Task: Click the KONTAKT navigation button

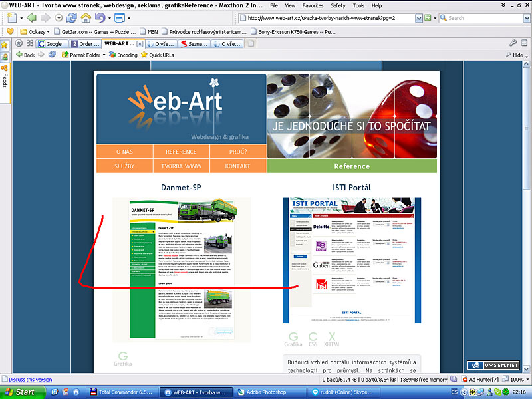Action: [x=238, y=166]
